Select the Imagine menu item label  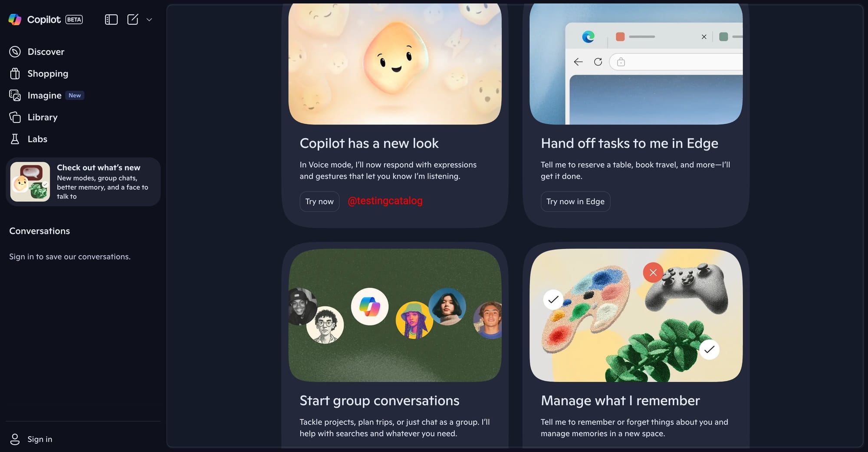tap(44, 96)
